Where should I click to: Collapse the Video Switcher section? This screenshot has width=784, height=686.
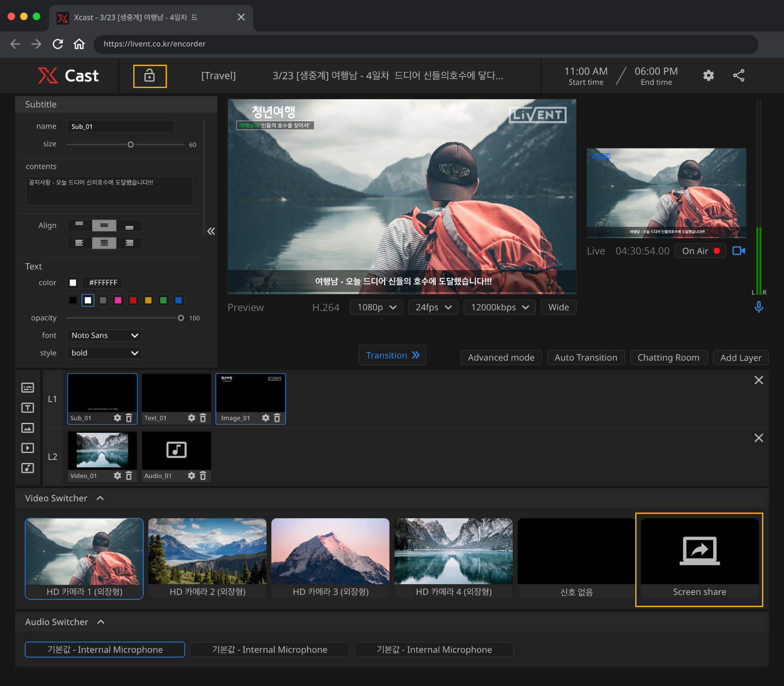[100, 498]
